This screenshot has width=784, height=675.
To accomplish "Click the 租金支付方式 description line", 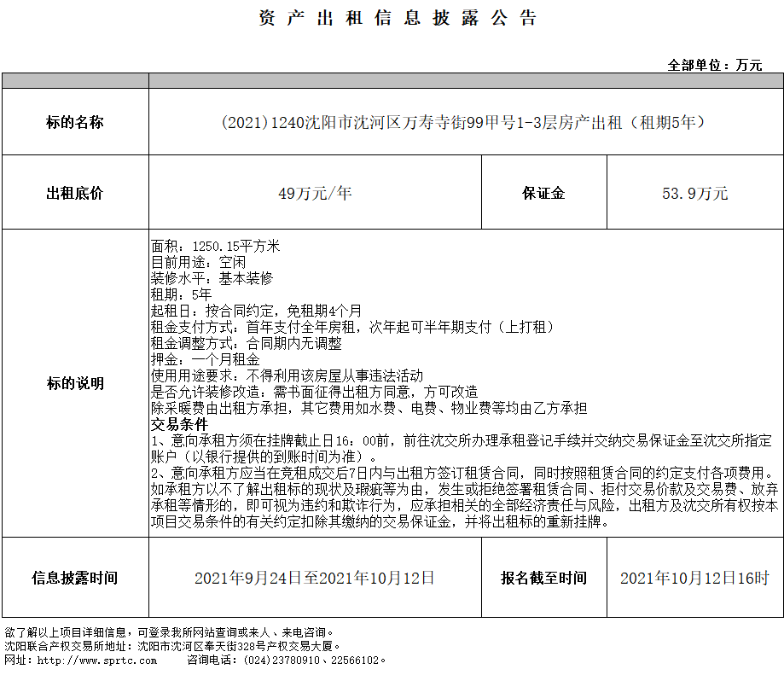I will 353,327.
